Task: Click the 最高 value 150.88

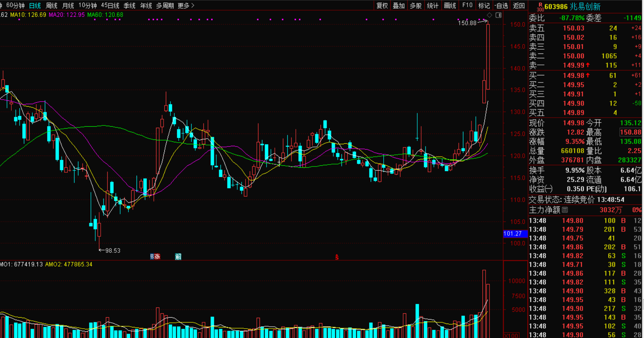Action: 630,132
